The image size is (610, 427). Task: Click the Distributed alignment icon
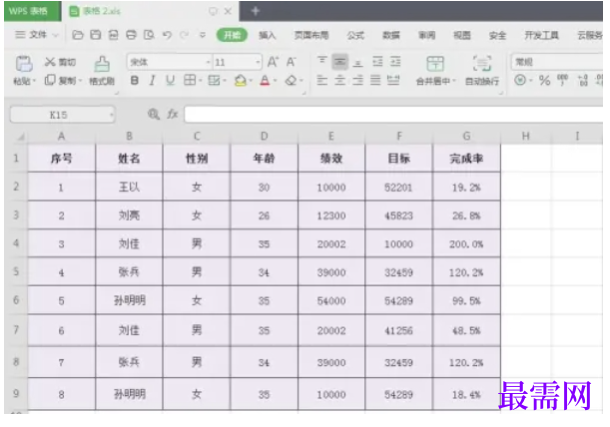pyautogui.click(x=393, y=80)
